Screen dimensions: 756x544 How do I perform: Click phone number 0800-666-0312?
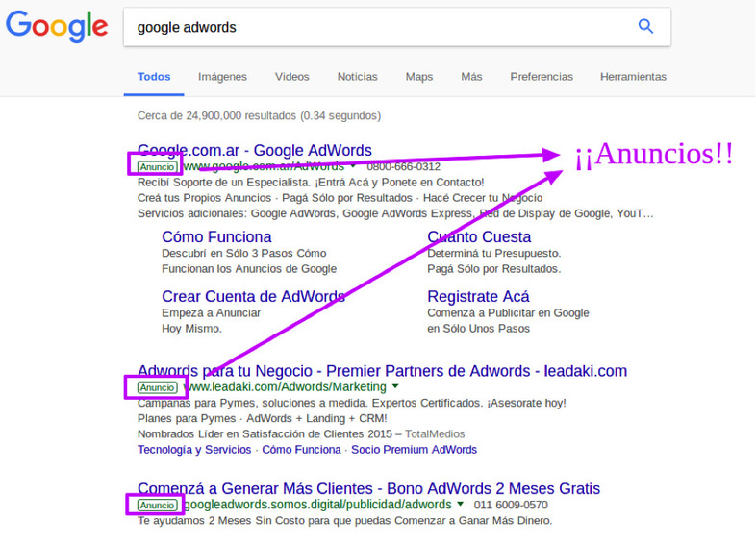pyautogui.click(x=404, y=166)
